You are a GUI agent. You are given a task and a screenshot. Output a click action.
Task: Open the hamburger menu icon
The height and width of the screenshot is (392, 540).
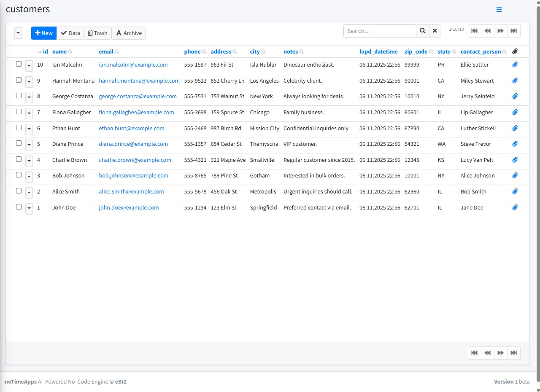(x=499, y=10)
